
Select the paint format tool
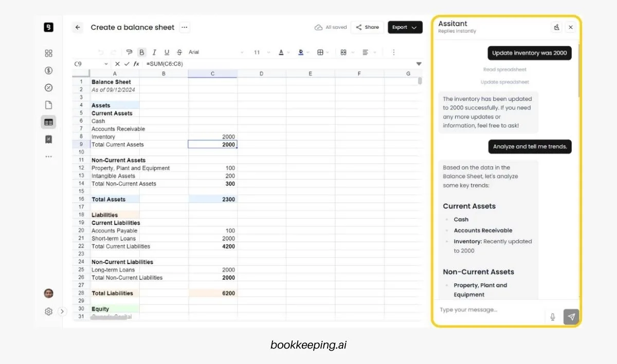[129, 52]
